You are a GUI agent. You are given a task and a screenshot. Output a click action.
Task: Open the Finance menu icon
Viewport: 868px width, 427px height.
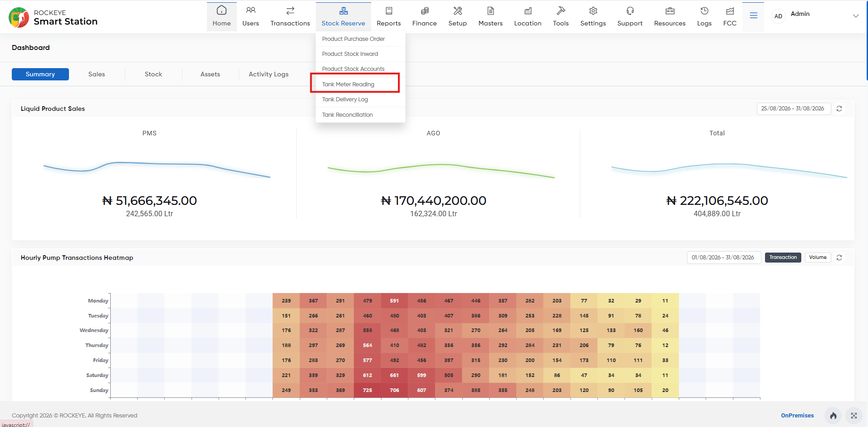[x=424, y=11]
